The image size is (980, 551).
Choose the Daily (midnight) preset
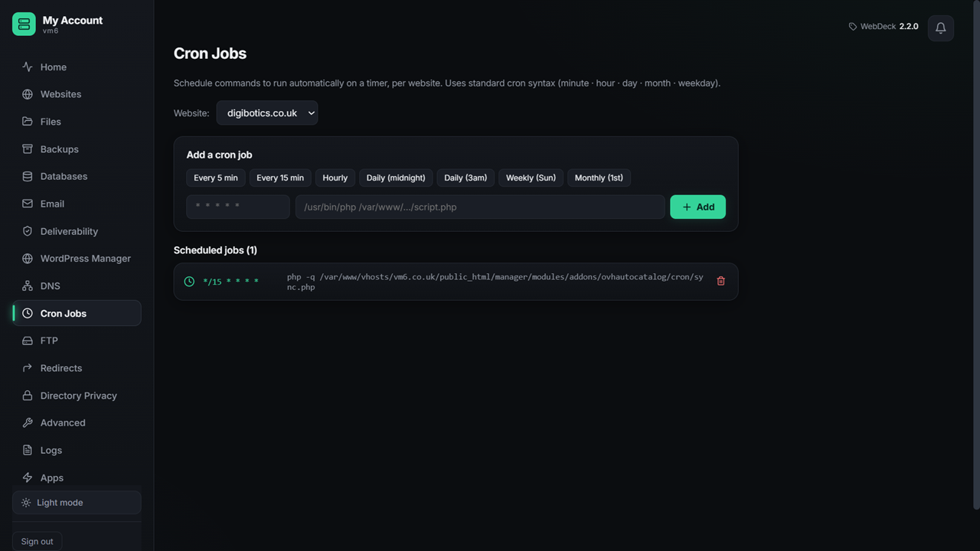(x=396, y=178)
